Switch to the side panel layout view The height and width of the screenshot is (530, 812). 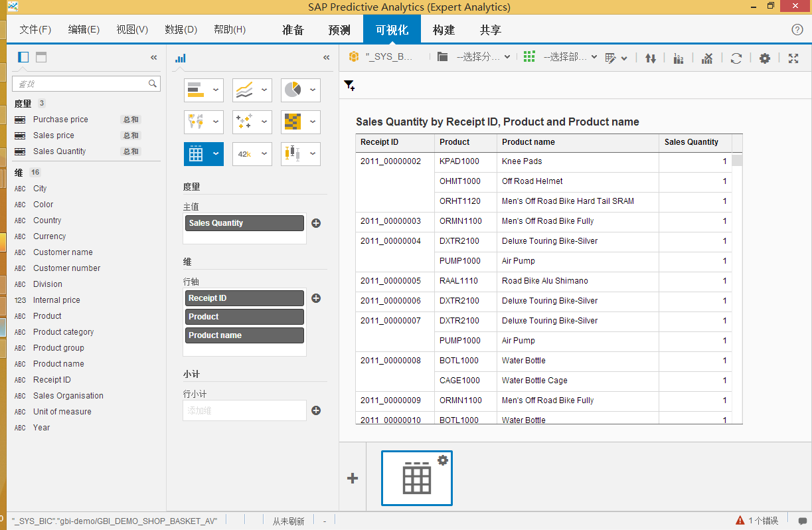pos(23,57)
